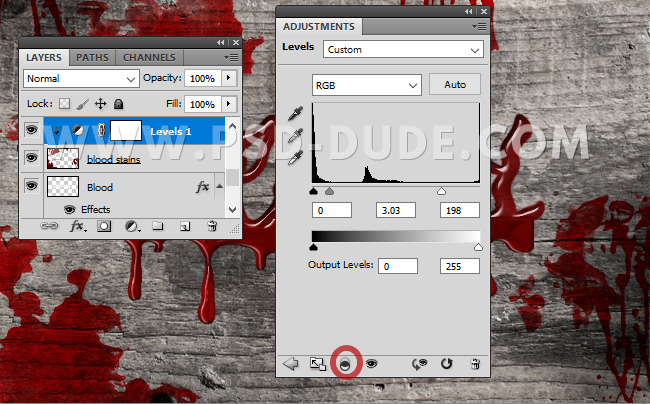Viewport: 650px width, 404px height.
Task: Switch to the Channels tab
Action: [149, 57]
